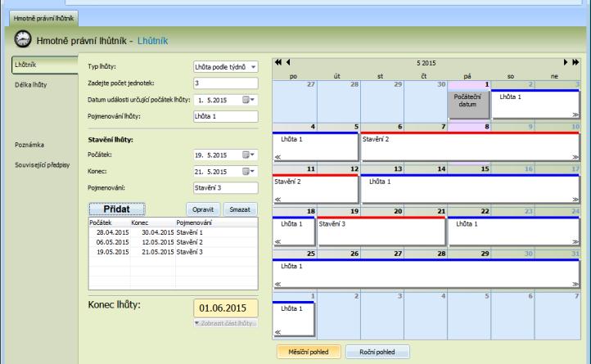The height and width of the screenshot is (364, 591).
Task: Switch to Měsíční pohled view
Action: coord(309,352)
